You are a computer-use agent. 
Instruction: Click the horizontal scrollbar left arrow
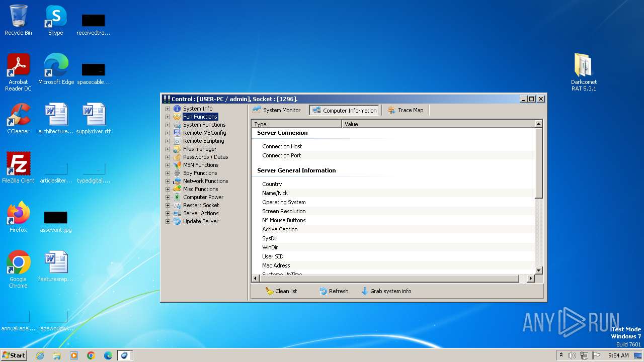click(255, 278)
